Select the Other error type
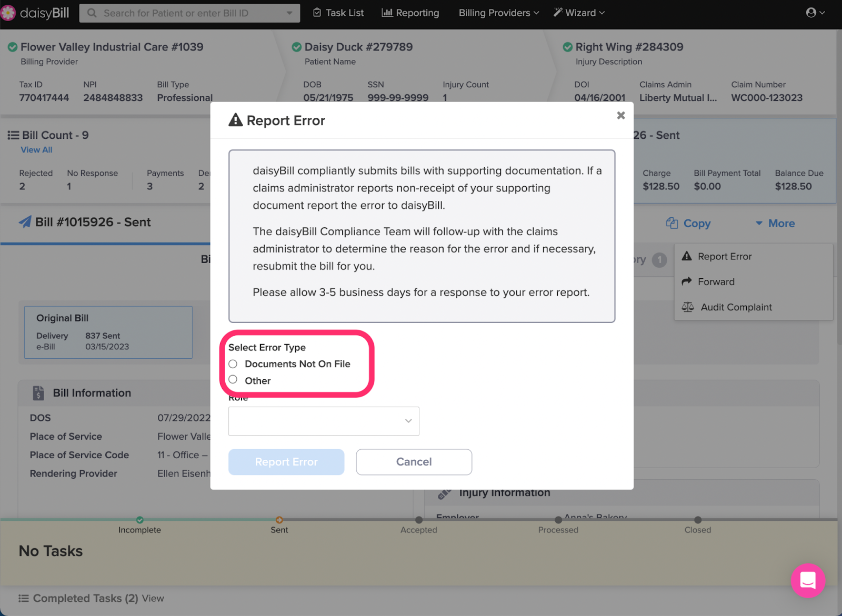 (233, 379)
